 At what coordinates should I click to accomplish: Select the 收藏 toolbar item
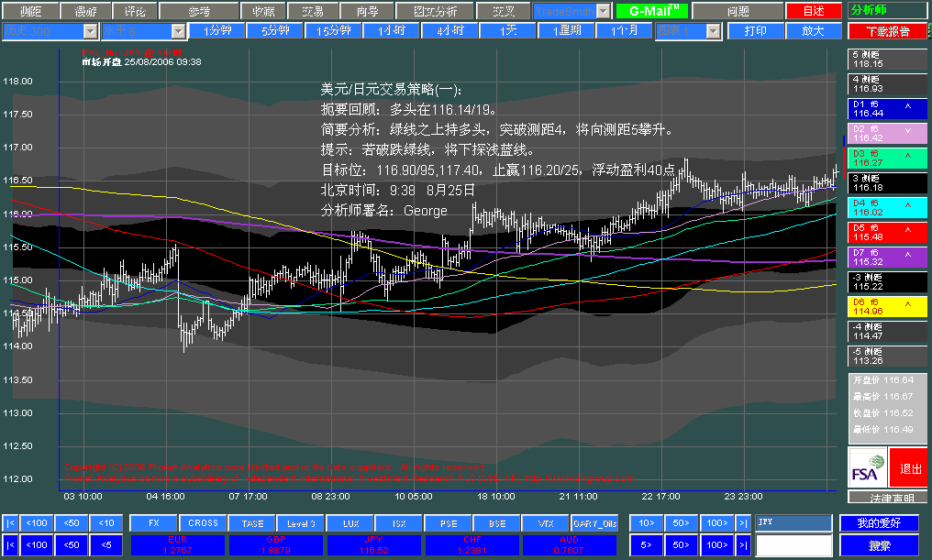(263, 11)
